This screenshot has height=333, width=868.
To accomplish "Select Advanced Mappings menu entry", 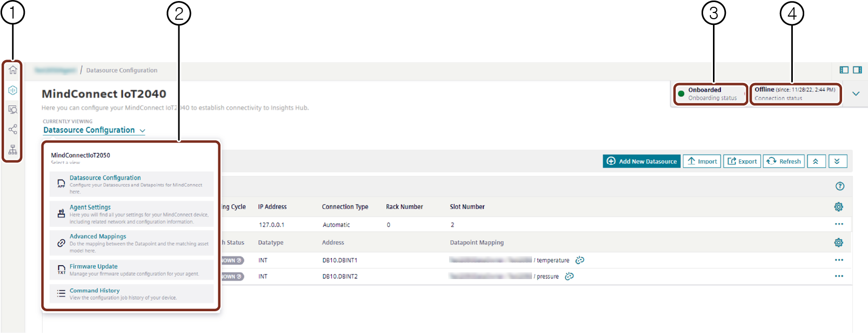I will [132, 243].
